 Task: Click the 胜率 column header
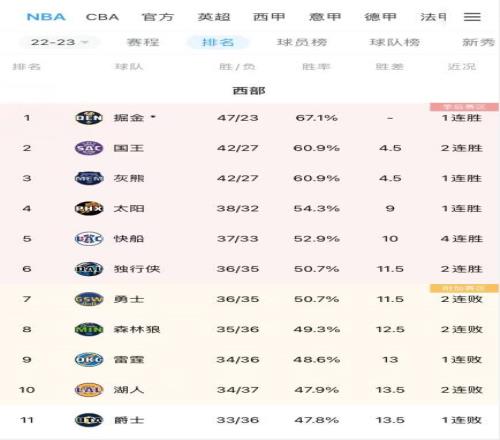click(316, 67)
